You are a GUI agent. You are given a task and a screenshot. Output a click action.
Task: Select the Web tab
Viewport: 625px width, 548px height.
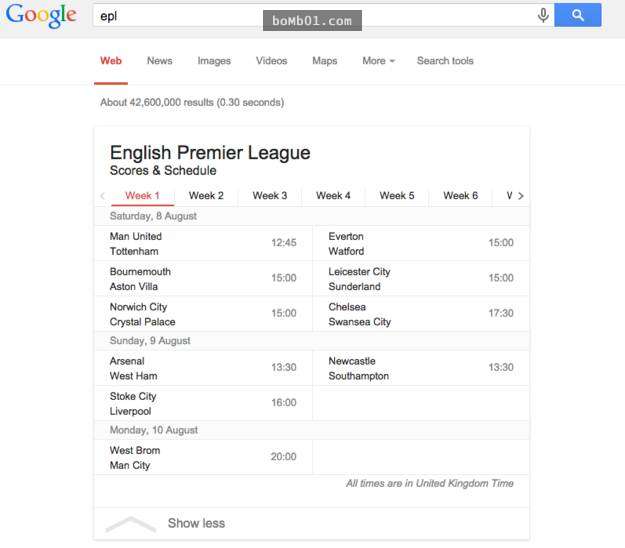[x=111, y=61]
